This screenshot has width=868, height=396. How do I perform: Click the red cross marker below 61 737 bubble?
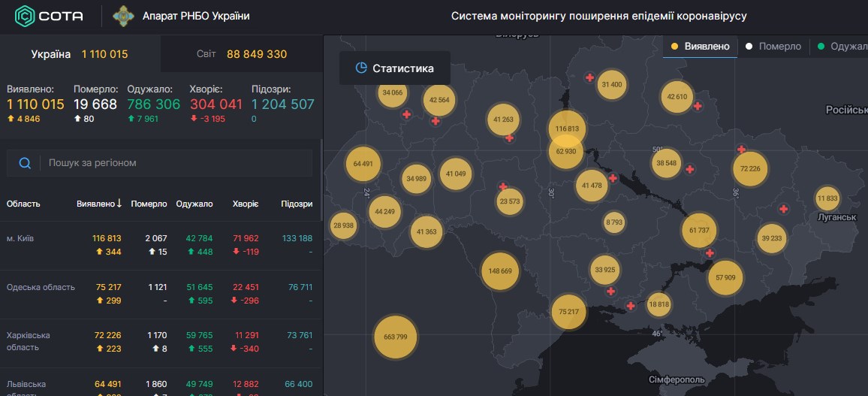point(709,253)
